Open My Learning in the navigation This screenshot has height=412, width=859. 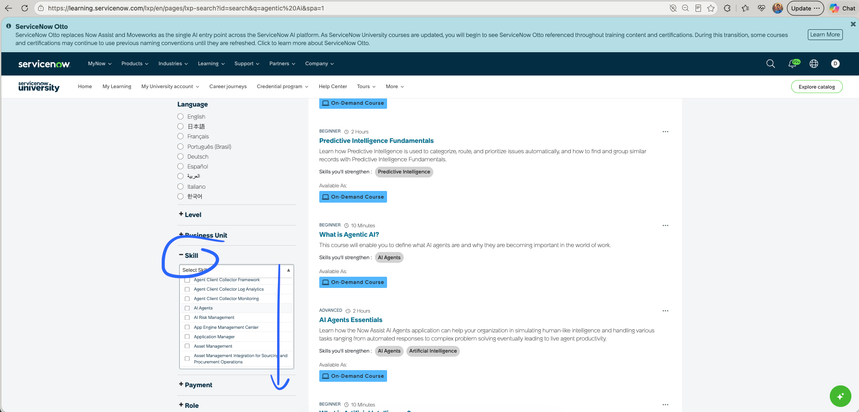click(x=117, y=87)
